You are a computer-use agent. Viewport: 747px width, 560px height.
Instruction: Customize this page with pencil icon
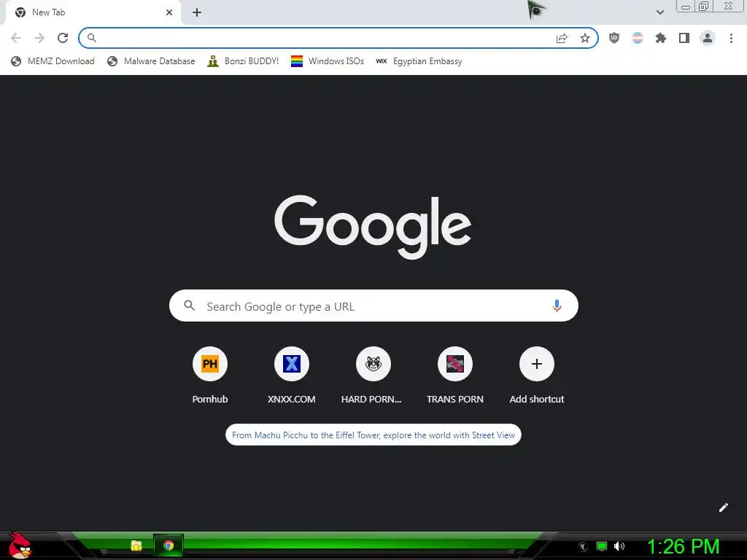coord(724,507)
